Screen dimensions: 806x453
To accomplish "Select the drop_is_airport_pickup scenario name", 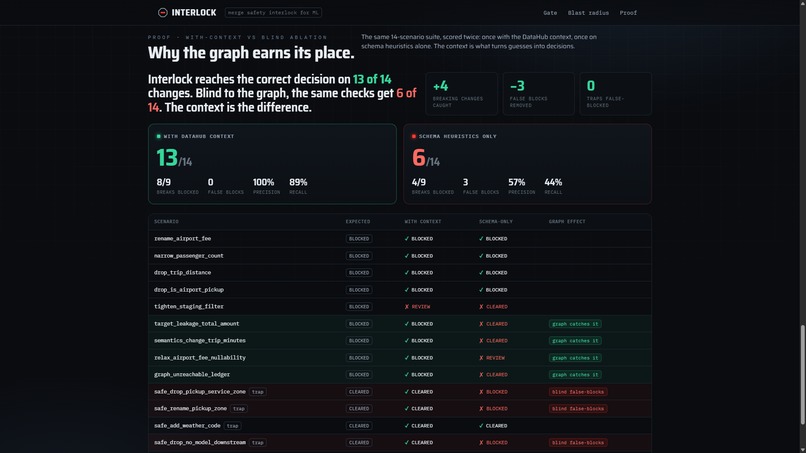I will [189, 289].
